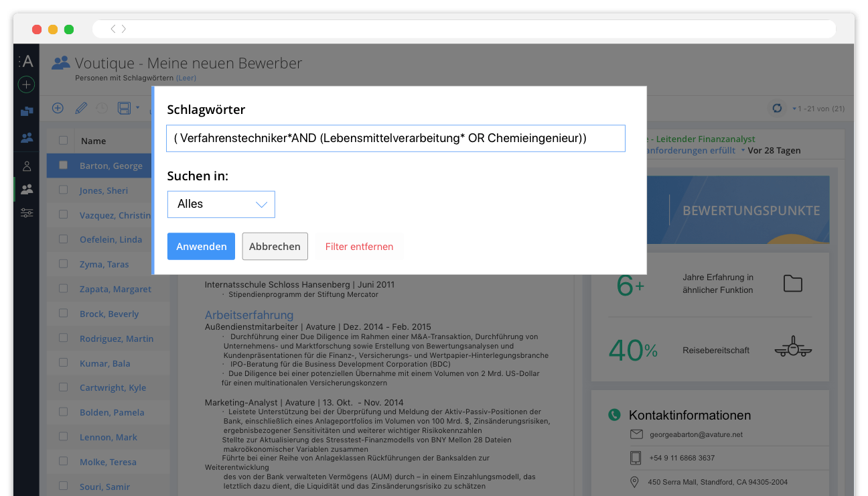Click green phone icon by Kontaktinformationen
Viewport: 868px width, 496px height.
point(614,415)
